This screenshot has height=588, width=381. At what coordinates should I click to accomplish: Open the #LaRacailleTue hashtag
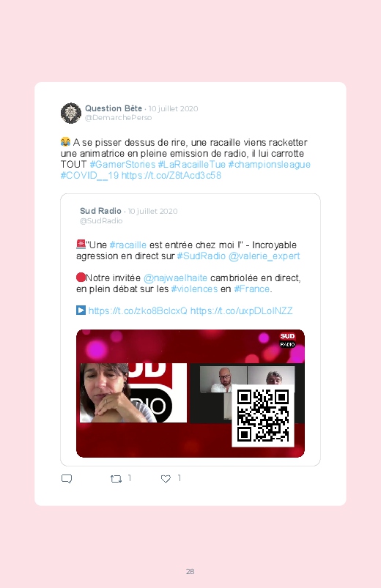tap(191, 164)
